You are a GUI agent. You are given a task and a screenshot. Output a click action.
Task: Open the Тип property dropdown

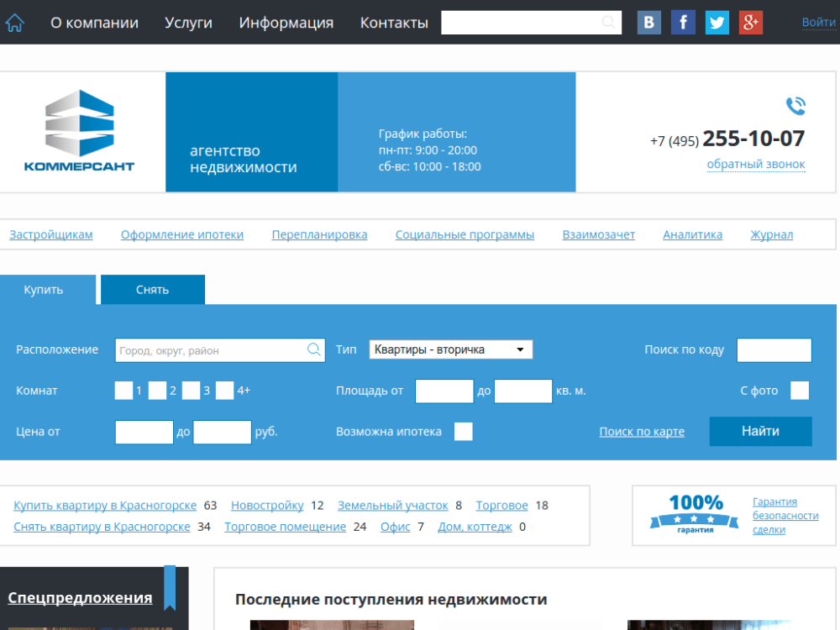coord(450,349)
